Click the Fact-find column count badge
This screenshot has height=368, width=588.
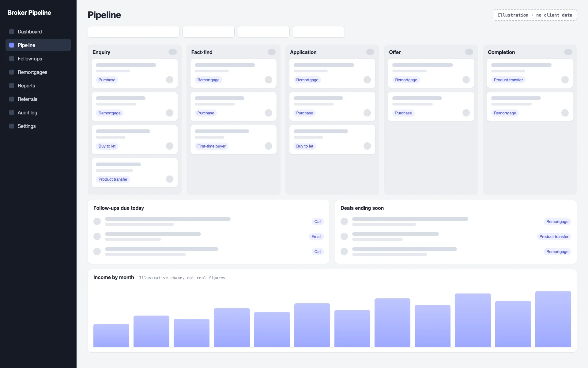pos(272,52)
